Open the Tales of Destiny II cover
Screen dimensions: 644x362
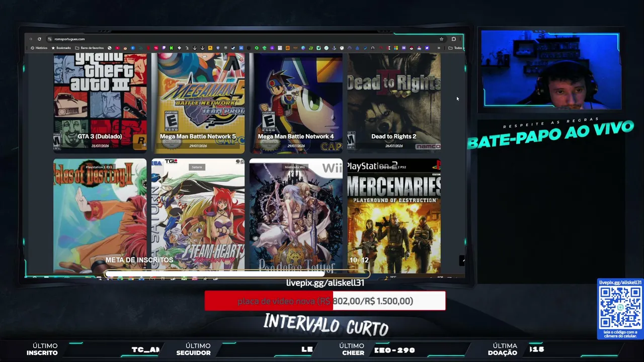100,216
